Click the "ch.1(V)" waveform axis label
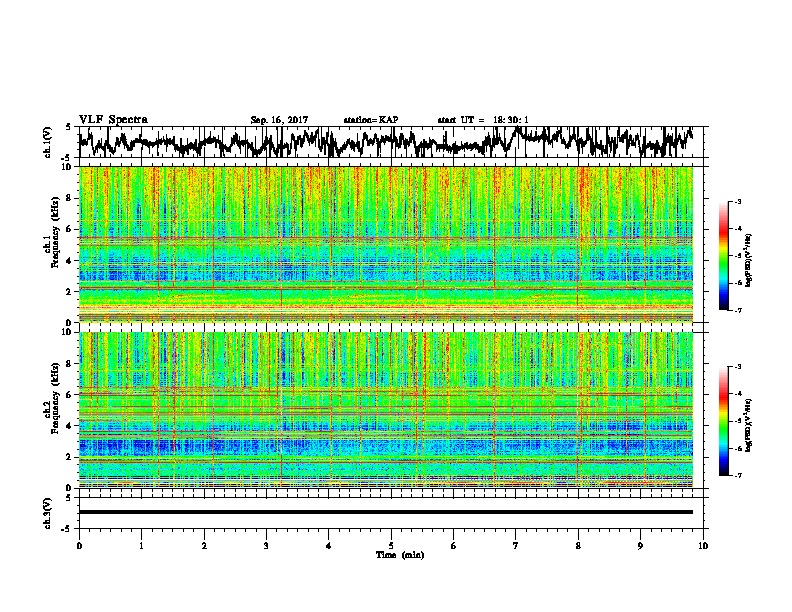 [x=48, y=142]
